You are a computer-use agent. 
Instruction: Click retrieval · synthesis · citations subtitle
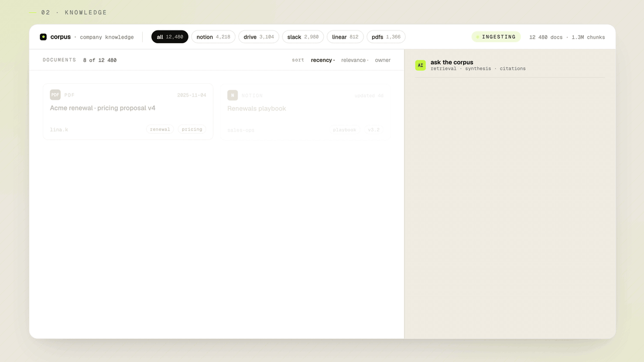(x=478, y=68)
